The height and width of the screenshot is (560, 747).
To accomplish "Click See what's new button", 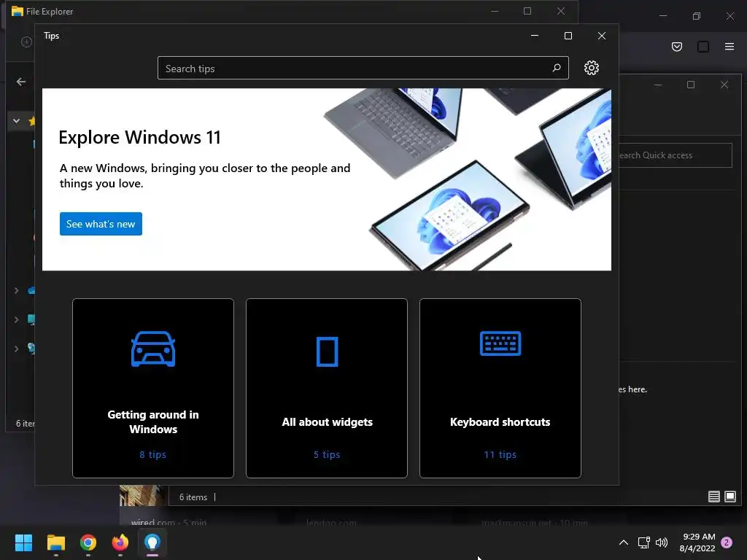I will coord(101,224).
